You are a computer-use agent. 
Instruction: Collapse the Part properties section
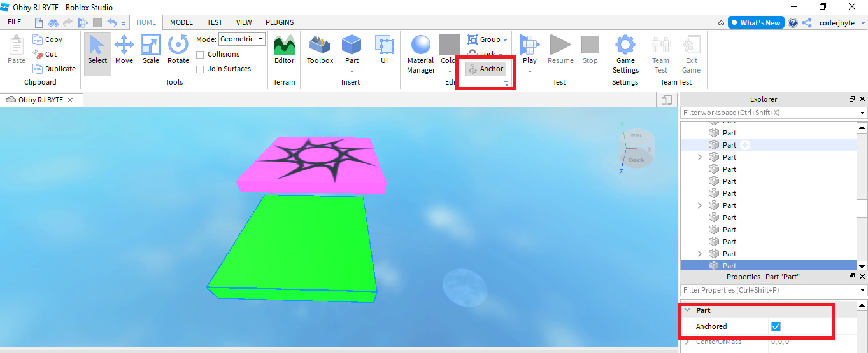tap(687, 310)
